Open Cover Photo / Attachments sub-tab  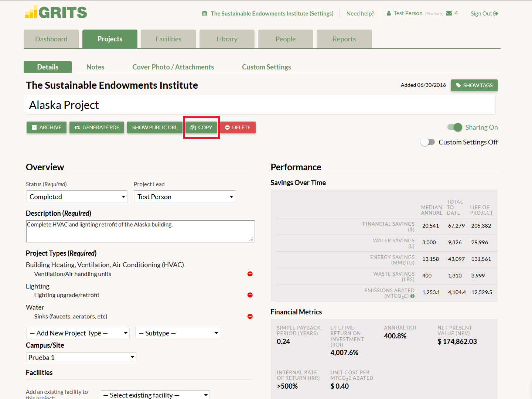[173, 67]
